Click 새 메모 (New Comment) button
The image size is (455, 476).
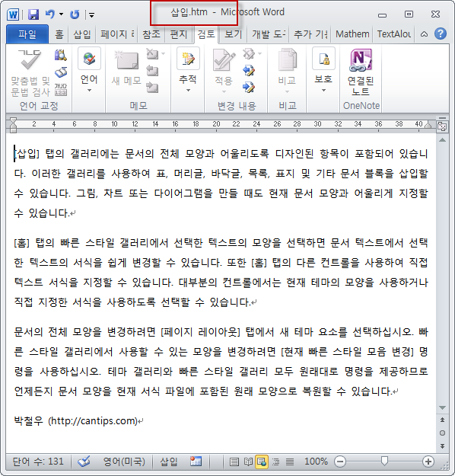click(126, 69)
